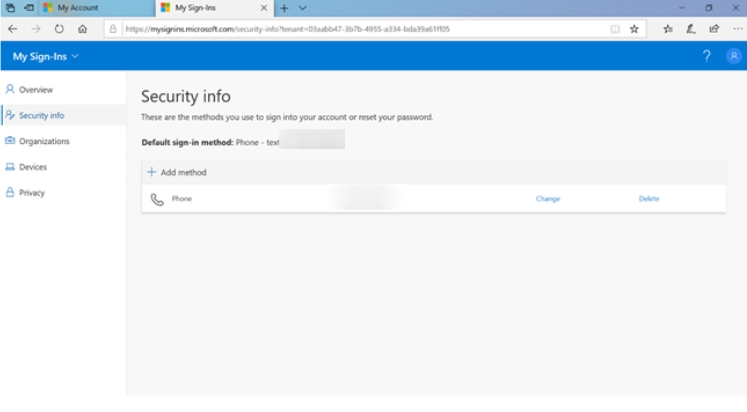Open the tab list chevron
Image resolution: width=747 pixels, height=412 pixels.
click(x=303, y=8)
